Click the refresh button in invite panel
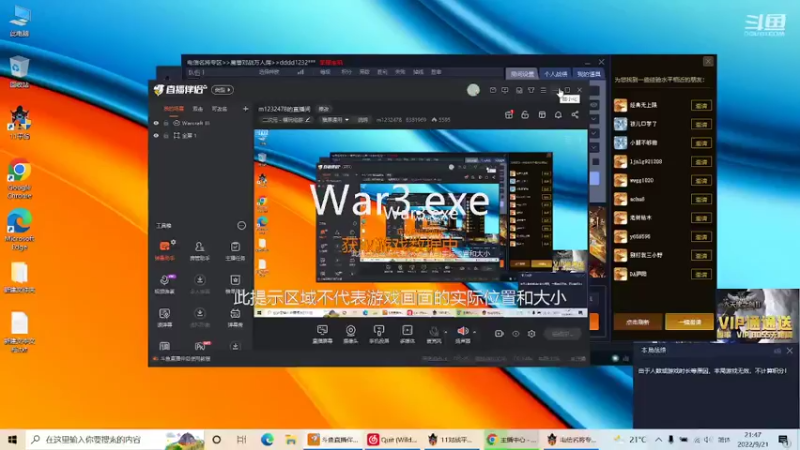The width and height of the screenshot is (800, 450). pyautogui.click(x=638, y=322)
